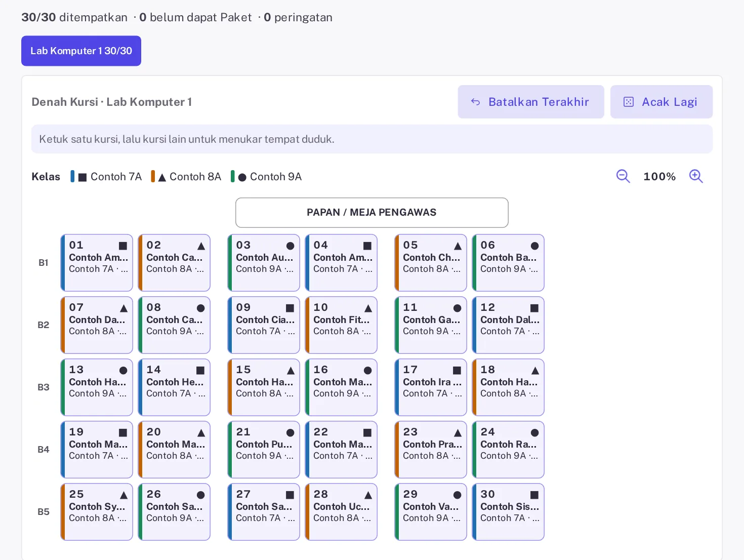Tap seat 24 Contoh Ra... card
Screen dimensions: 744x560
508,450
